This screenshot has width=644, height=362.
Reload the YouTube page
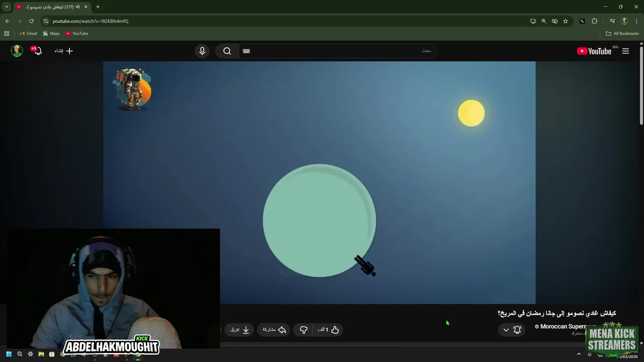coord(31,21)
